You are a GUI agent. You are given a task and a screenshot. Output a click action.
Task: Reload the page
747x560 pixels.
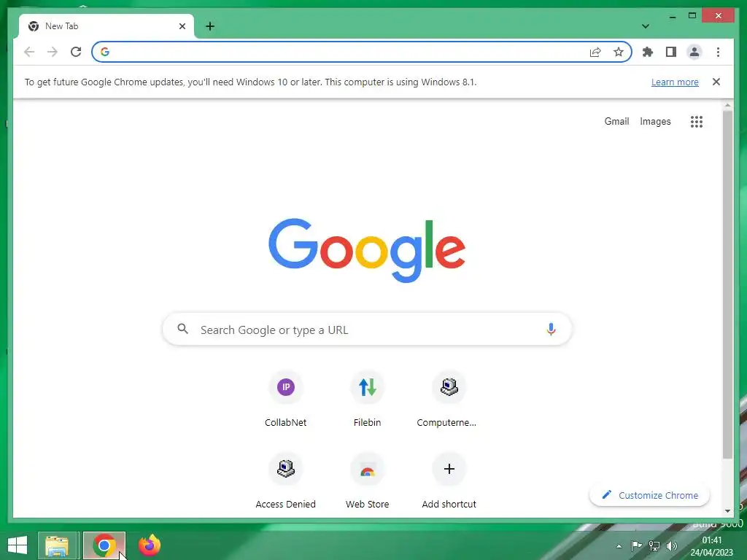[x=76, y=52]
